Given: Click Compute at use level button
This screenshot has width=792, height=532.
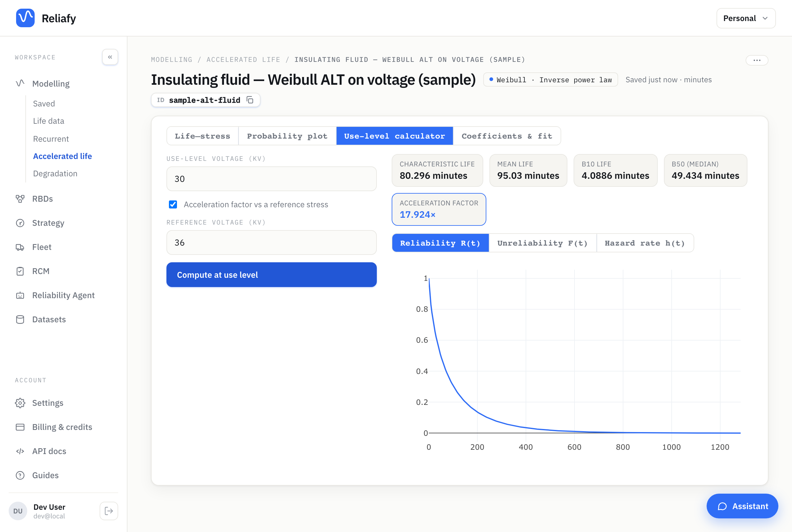Looking at the screenshot, I should point(271,275).
